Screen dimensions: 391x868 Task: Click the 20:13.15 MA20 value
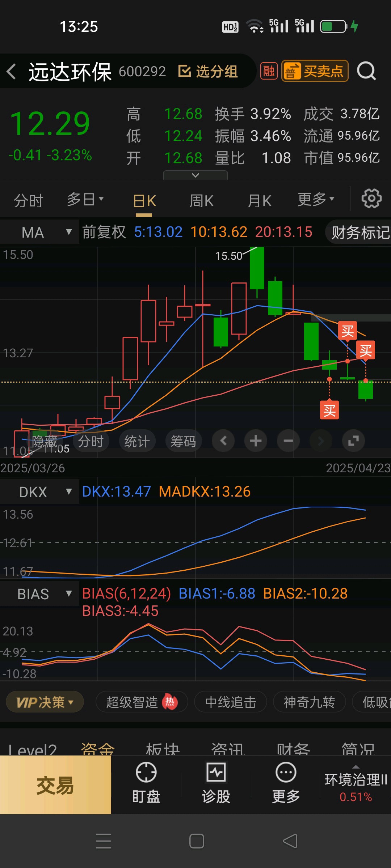283,232
